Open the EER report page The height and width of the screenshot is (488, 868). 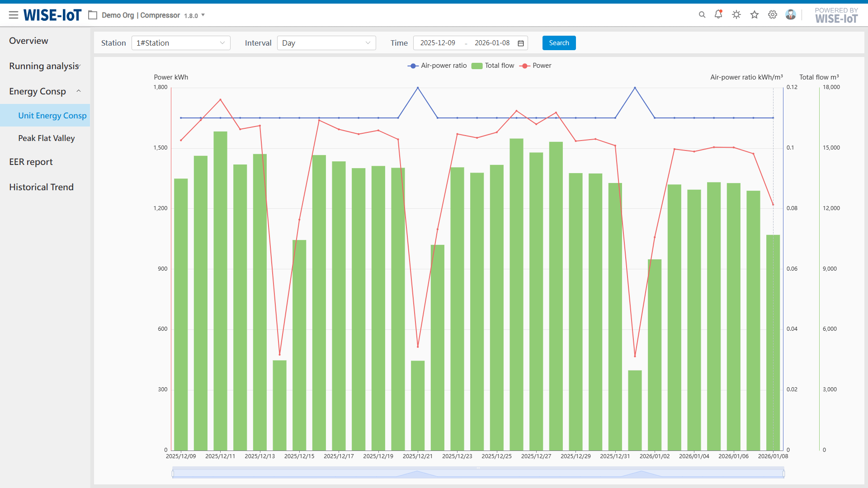(31, 162)
